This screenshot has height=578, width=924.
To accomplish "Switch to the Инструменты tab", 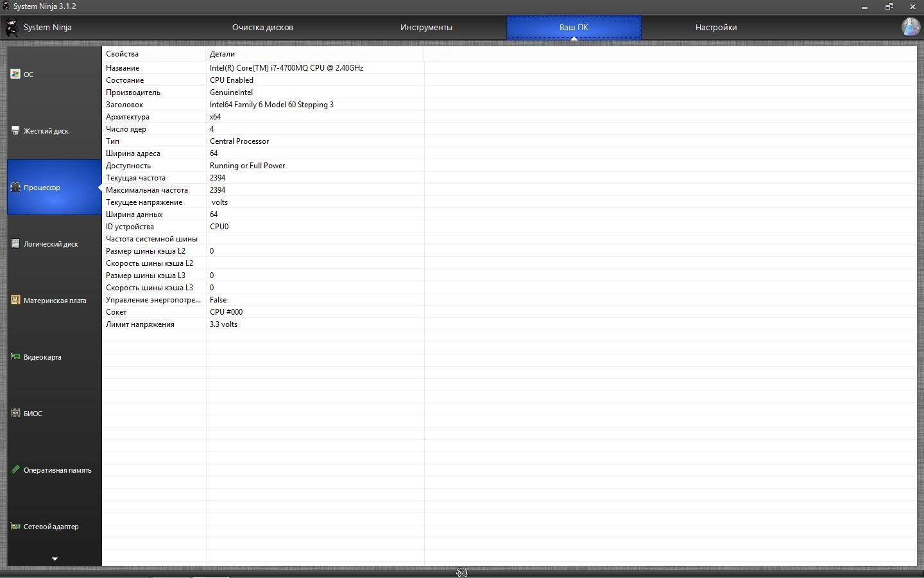I will pos(426,28).
